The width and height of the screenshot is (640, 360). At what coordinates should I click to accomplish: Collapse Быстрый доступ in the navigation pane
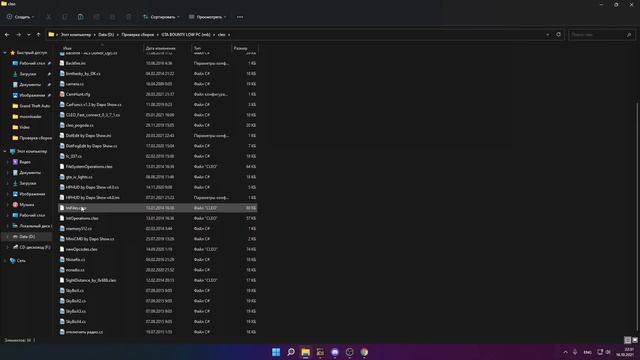[x=5, y=53]
